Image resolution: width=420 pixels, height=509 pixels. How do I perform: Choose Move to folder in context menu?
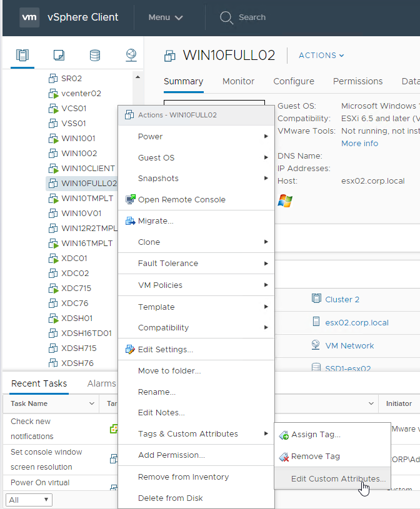pyautogui.click(x=196, y=371)
